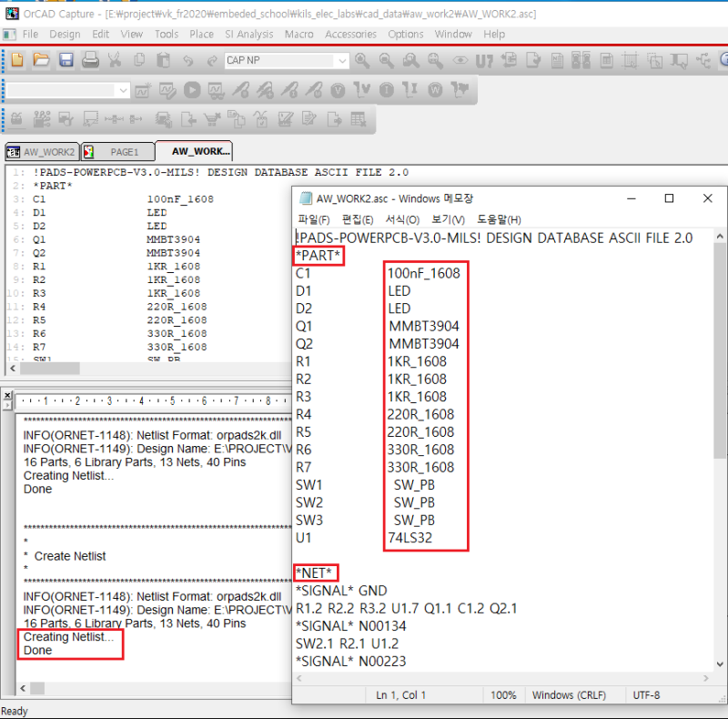The height and width of the screenshot is (719, 728).
Task: Zoom in on the schematic view
Action: (360, 60)
